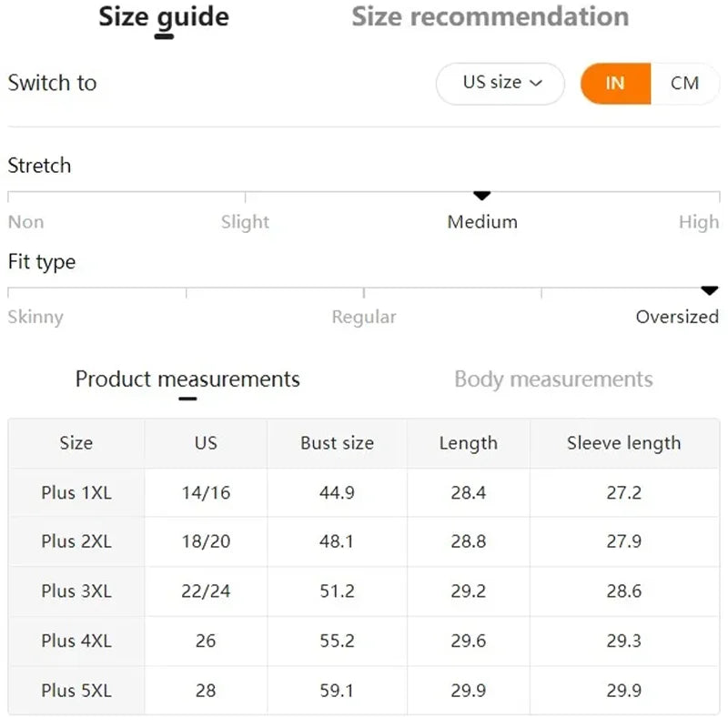Select the Plus 2XL size row
The width and height of the screenshot is (728, 728).
click(x=76, y=541)
